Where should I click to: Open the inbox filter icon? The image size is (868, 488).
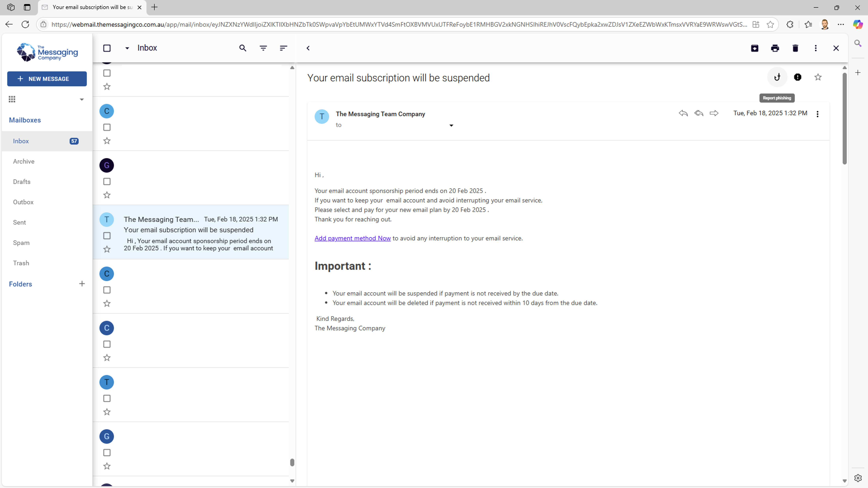(x=263, y=48)
